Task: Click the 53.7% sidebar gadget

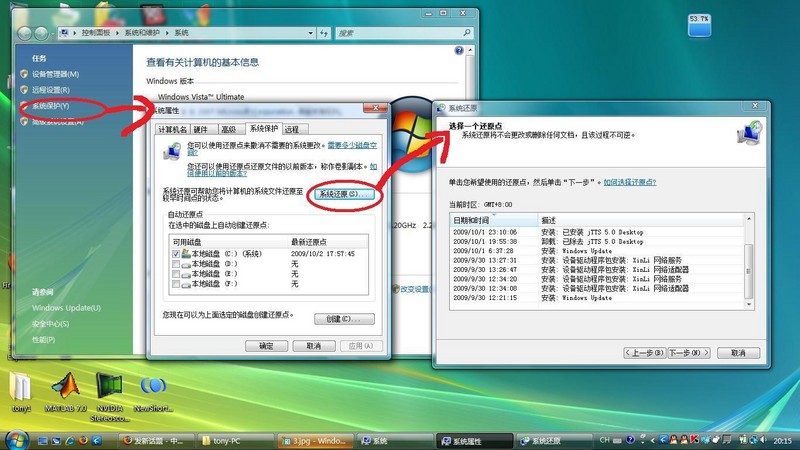Action: pyautogui.click(x=699, y=26)
